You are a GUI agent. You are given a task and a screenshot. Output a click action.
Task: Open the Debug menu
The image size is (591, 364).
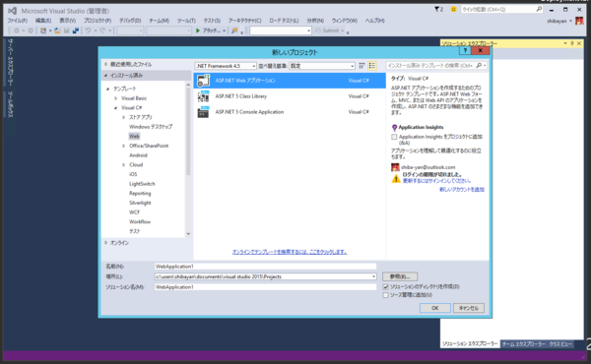[x=130, y=21]
